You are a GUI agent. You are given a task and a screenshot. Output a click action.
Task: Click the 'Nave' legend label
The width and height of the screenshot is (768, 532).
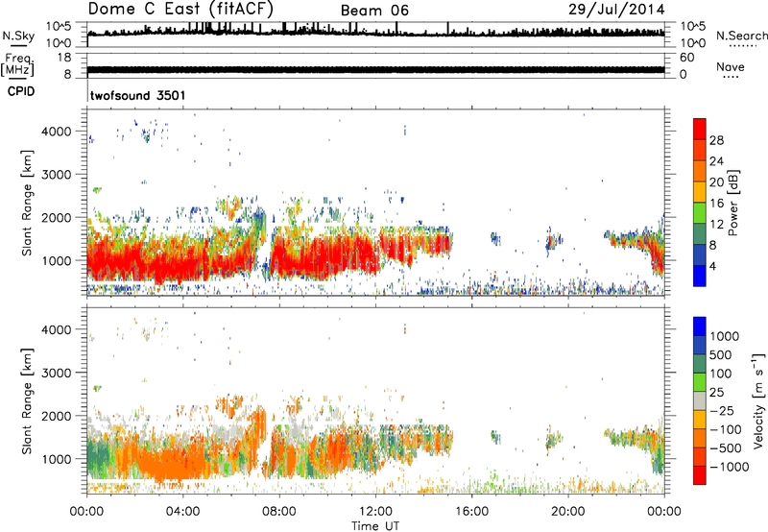731,66
